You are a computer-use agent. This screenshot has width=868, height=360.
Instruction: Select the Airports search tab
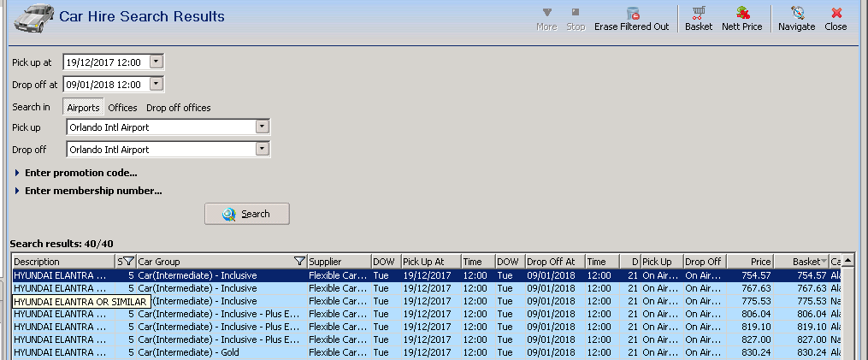tap(83, 108)
